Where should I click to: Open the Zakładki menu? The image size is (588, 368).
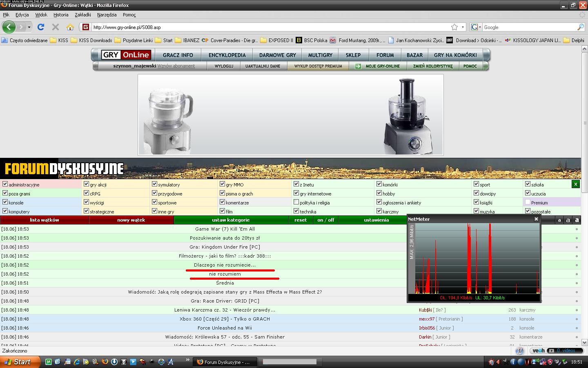[82, 15]
